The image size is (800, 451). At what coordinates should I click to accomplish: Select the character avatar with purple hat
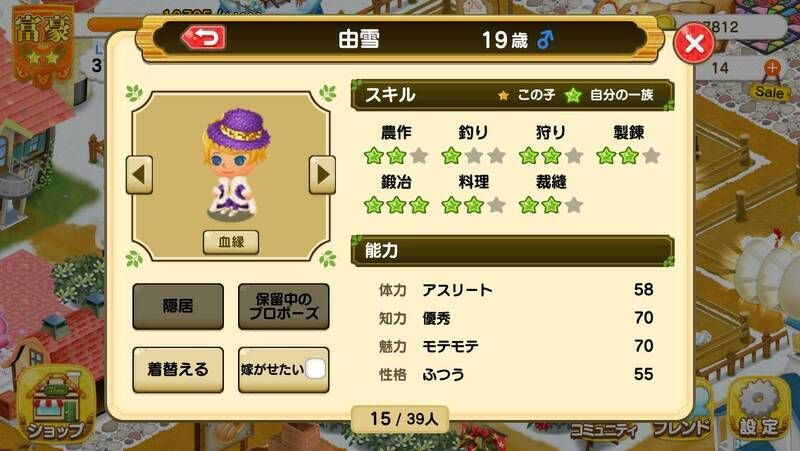tap(236, 164)
